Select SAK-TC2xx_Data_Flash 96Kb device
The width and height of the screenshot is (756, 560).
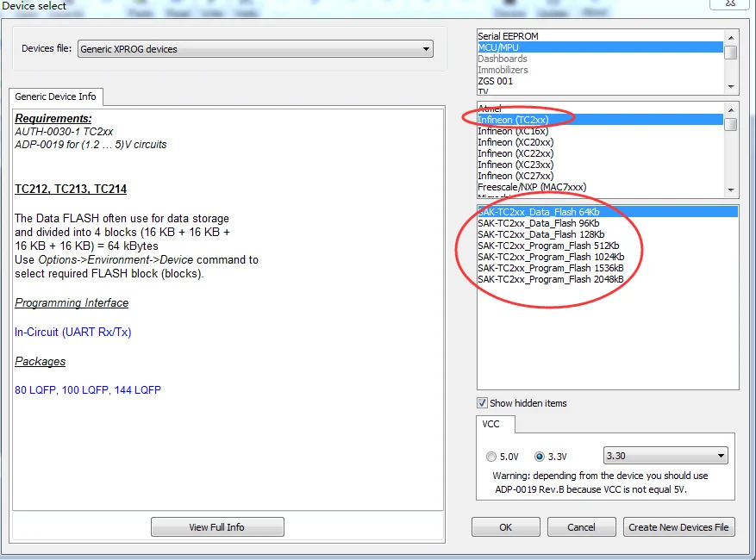[x=608, y=223]
